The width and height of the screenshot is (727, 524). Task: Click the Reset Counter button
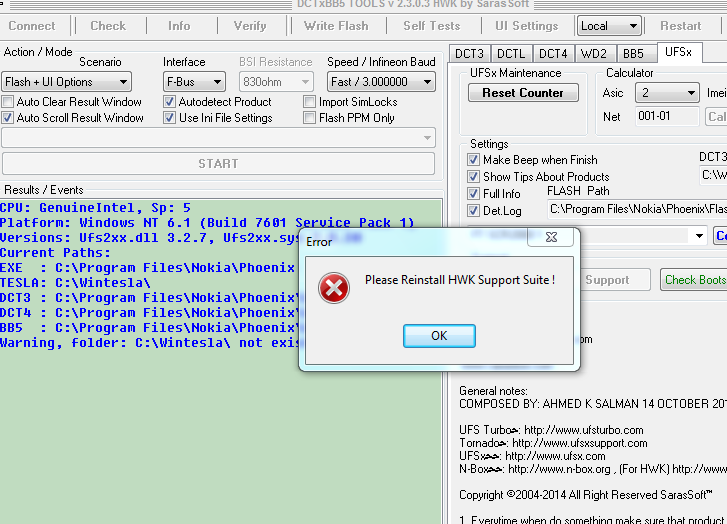[523, 93]
